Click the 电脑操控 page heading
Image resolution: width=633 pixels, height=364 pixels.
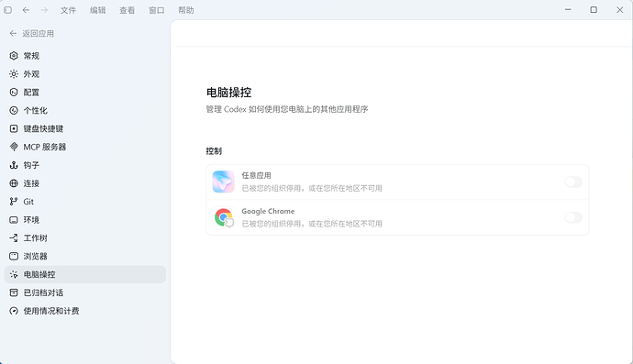(x=229, y=93)
